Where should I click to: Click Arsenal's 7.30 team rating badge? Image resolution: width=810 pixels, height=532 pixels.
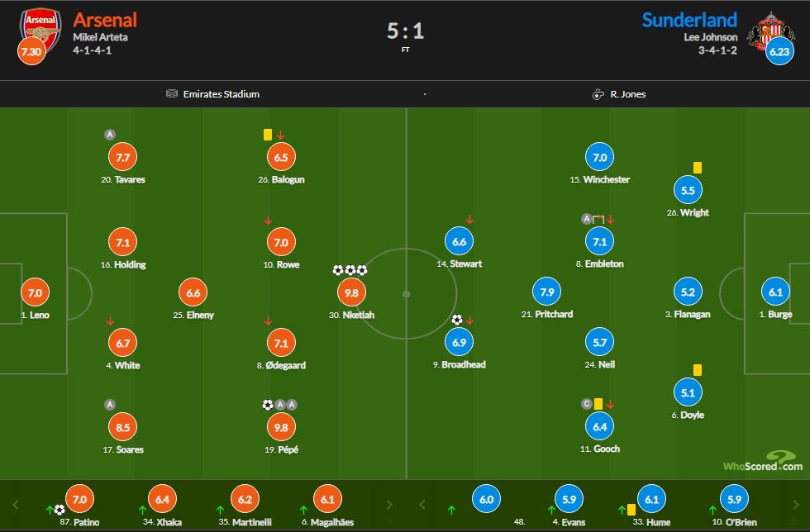31,51
